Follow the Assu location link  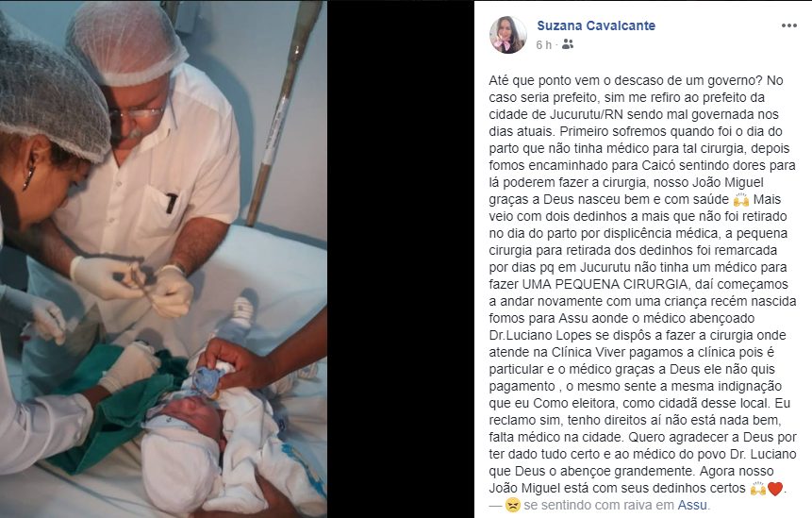(x=692, y=505)
